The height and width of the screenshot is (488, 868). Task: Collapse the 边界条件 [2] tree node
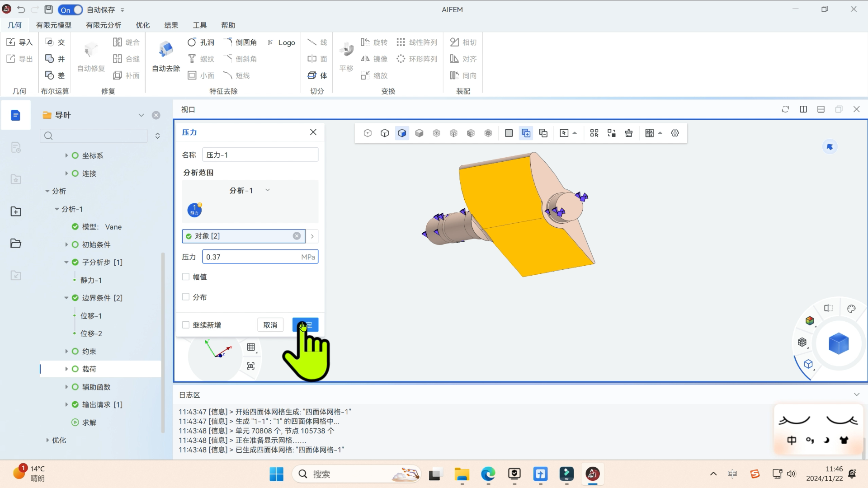pyautogui.click(x=66, y=298)
